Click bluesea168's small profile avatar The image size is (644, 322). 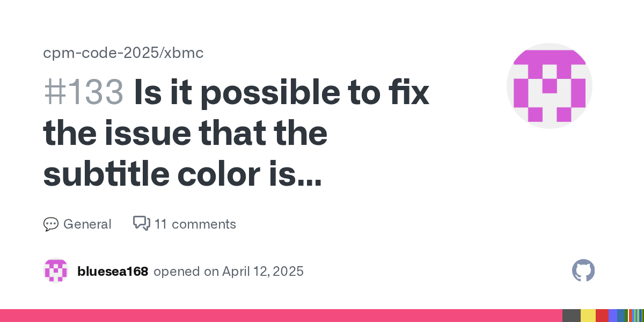coord(56,271)
